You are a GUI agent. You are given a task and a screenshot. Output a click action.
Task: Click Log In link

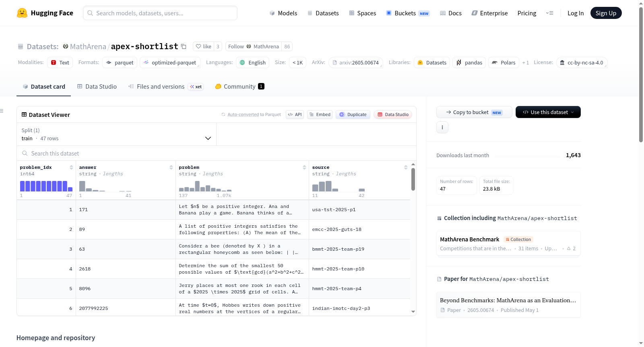tap(576, 13)
